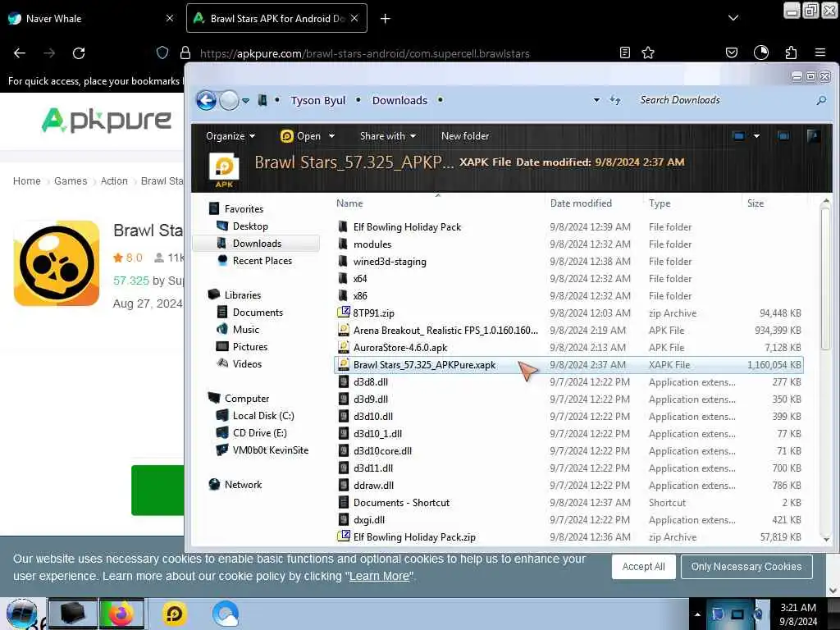Toggle the preview pane icon
This screenshot has width=840, height=630.
[783, 136]
